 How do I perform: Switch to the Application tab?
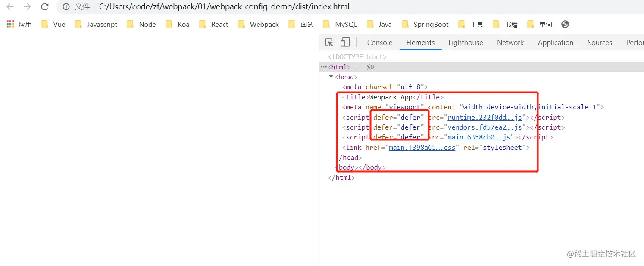click(x=556, y=43)
